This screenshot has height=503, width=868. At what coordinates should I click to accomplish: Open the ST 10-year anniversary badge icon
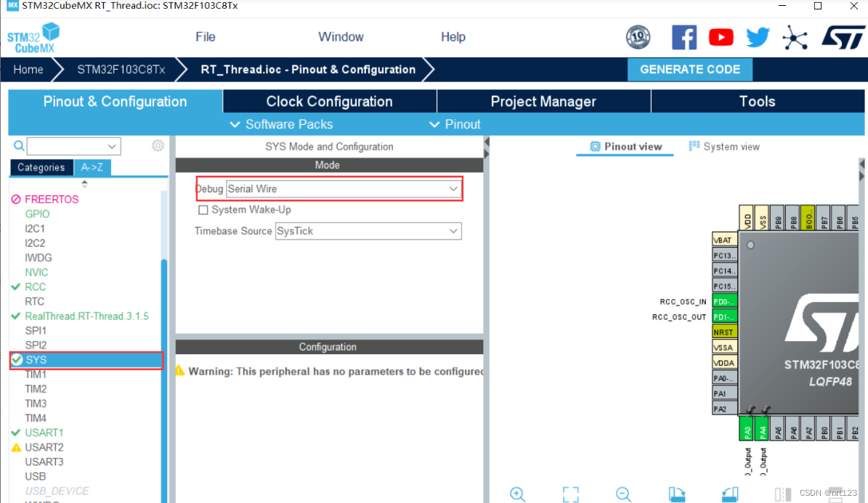coord(638,37)
